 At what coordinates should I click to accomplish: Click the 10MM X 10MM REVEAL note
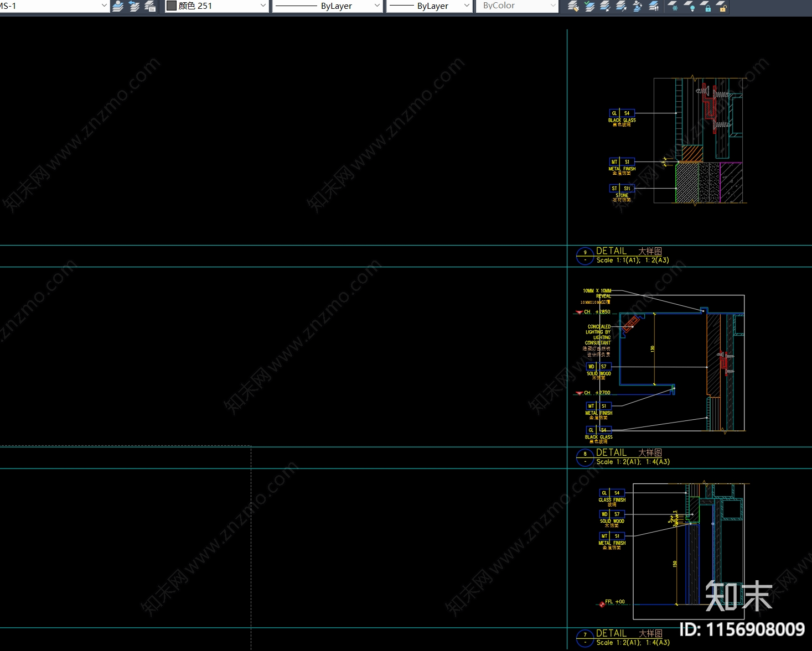[x=597, y=293]
